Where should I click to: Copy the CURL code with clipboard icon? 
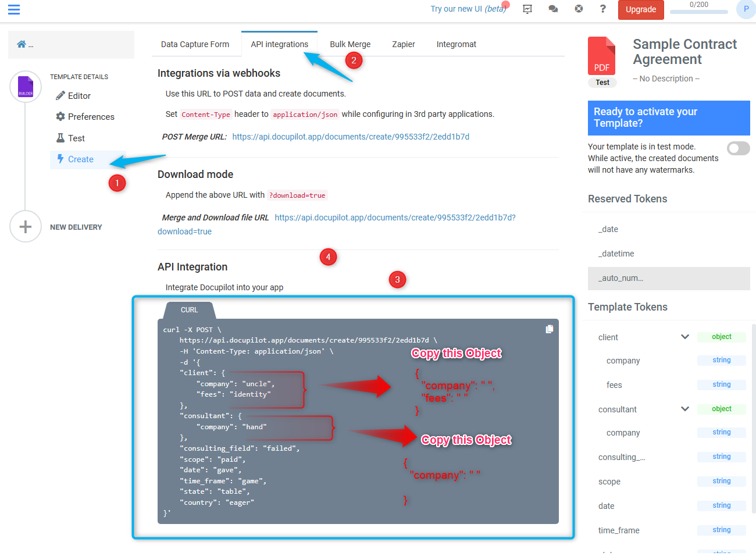tap(550, 329)
